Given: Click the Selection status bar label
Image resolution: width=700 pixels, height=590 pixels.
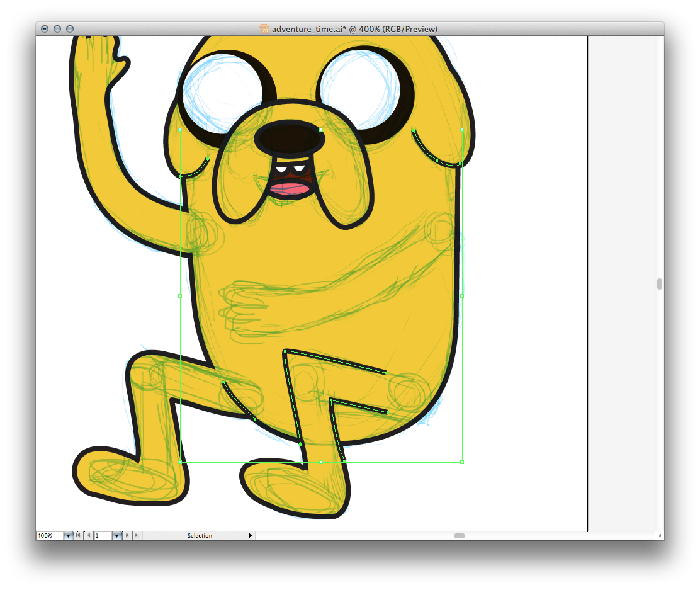Looking at the screenshot, I should tap(200, 536).
